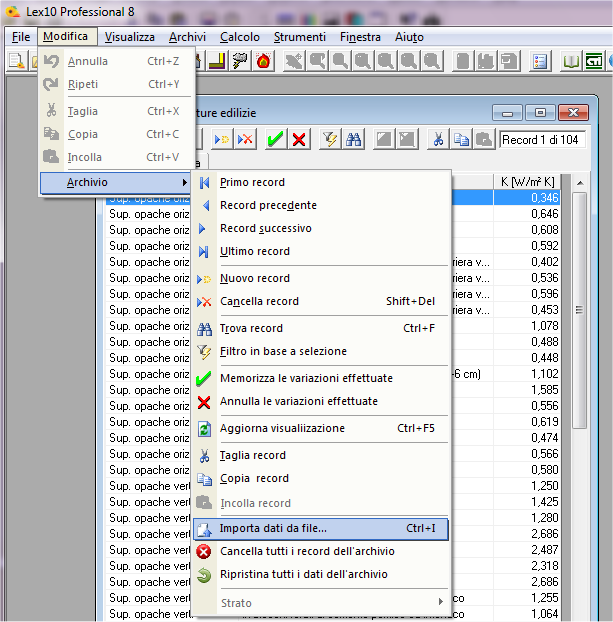This screenshot has width=613, height=622.
Task: Click scrollbar up arrow in archive table
Action: (580, 183)
